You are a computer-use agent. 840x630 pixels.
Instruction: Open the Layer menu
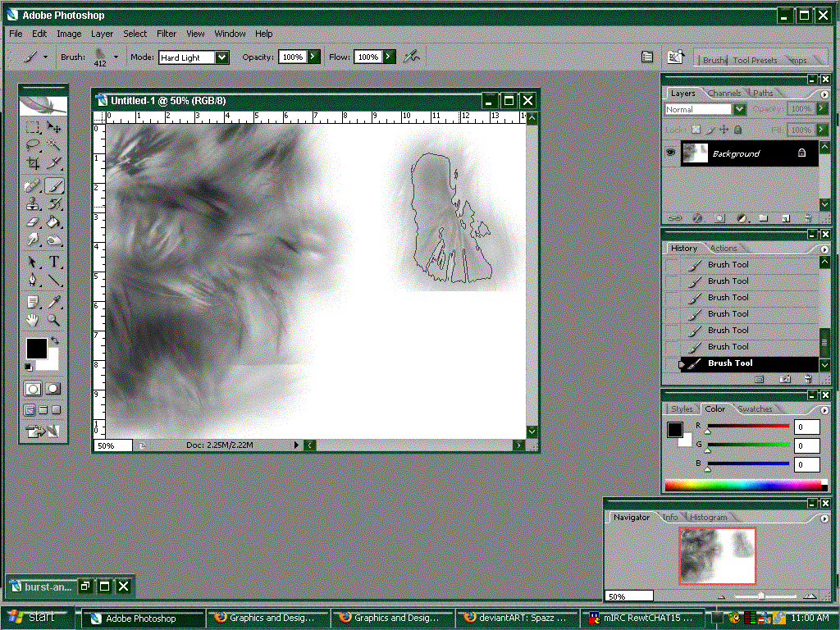click(102, 33)
